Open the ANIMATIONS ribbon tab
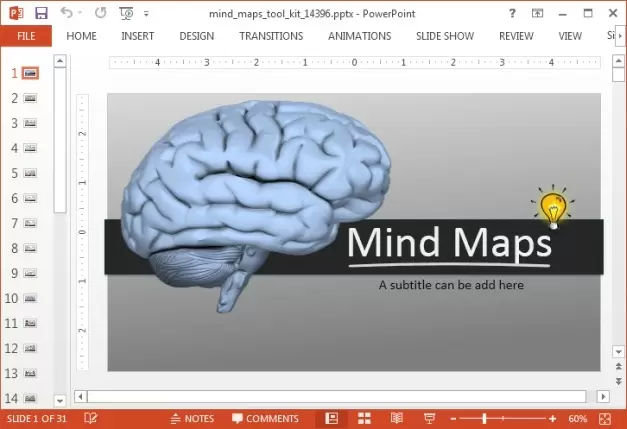 [359, 36]
